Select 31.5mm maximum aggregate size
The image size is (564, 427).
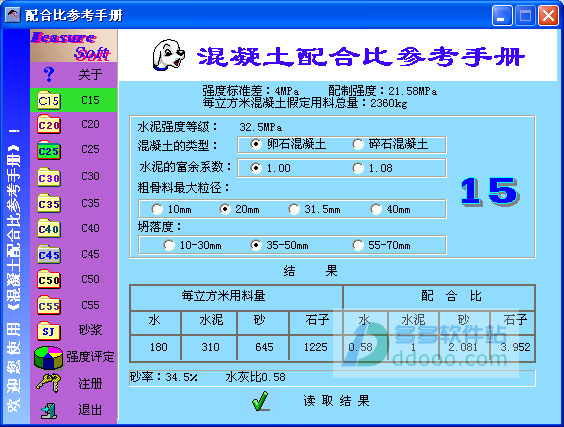click(x=294, y=209)
